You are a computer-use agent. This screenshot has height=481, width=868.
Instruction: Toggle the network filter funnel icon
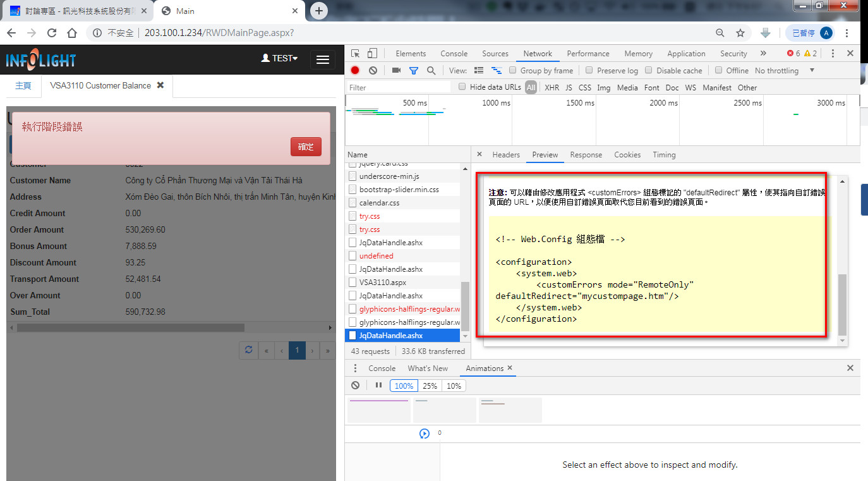point(413,71)
